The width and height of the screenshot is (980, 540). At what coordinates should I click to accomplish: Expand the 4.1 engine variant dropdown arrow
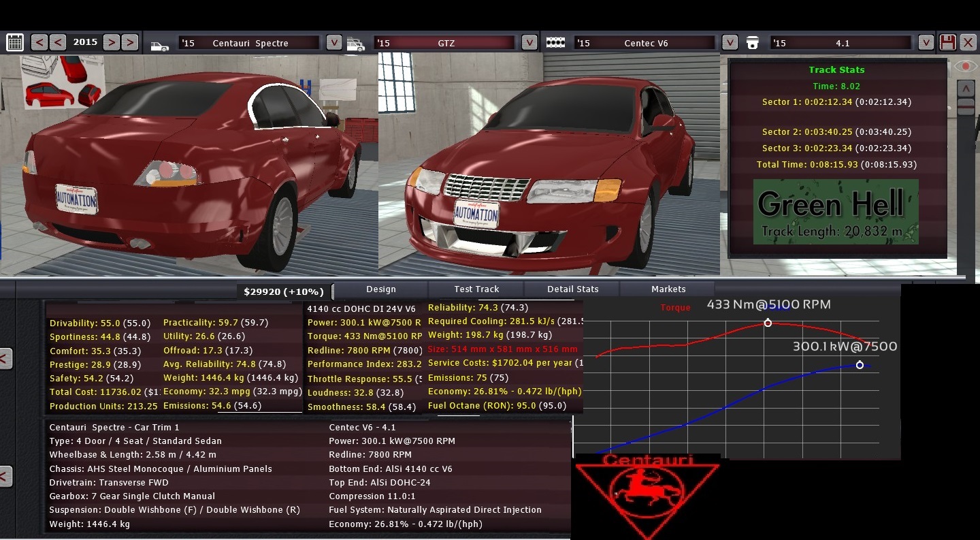click(x=926, y=42)
